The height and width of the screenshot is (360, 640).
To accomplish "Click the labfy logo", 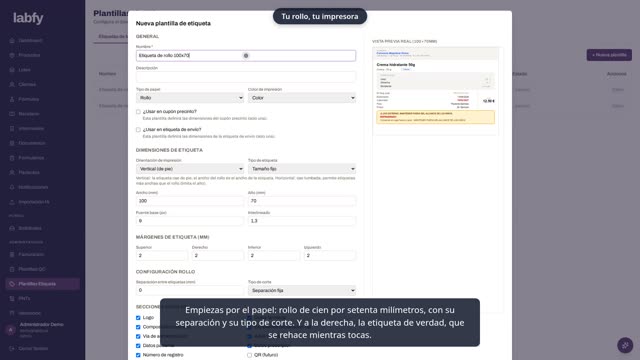I will tap(28, 18).
